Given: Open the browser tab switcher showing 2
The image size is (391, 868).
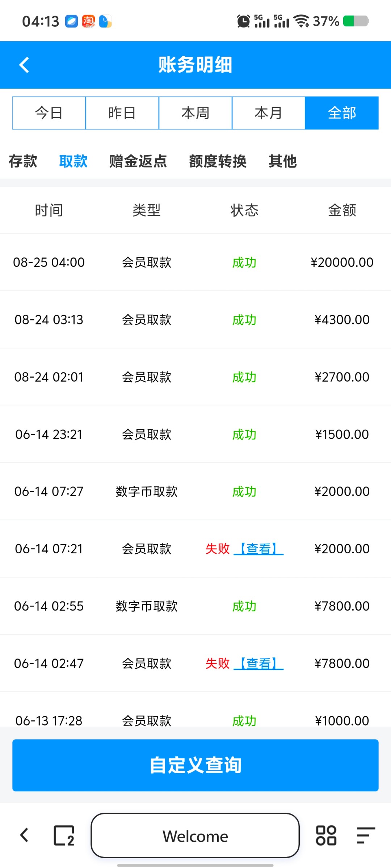Looking at the screenshot, I should click(x=64, y=835).
